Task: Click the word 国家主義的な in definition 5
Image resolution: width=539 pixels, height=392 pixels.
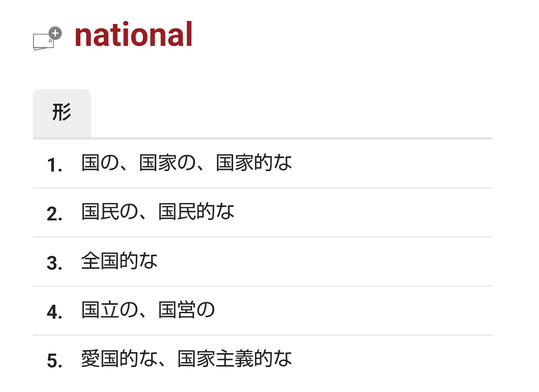Action: [235, 358]
